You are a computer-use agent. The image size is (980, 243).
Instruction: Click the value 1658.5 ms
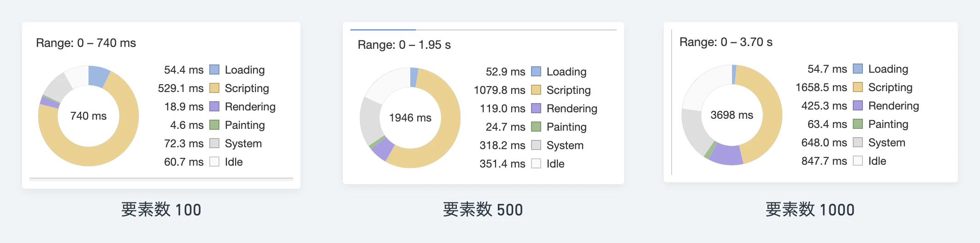[x=821, y=87]
